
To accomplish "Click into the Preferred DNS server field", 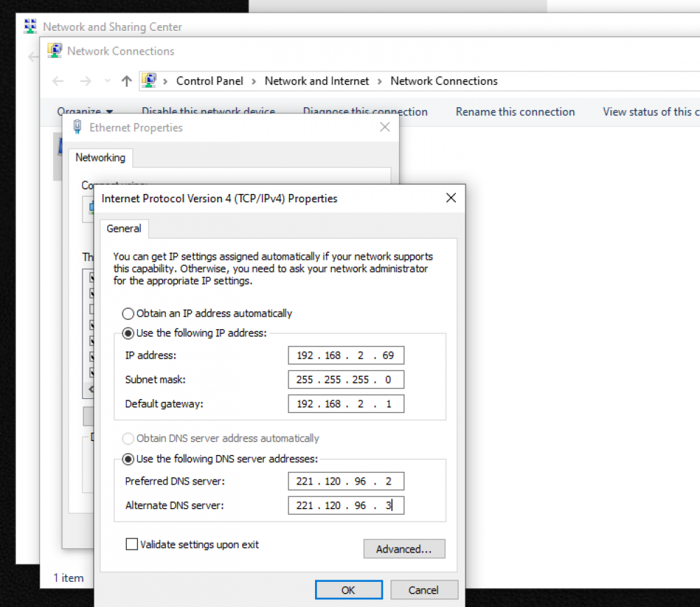I will 345,482.
